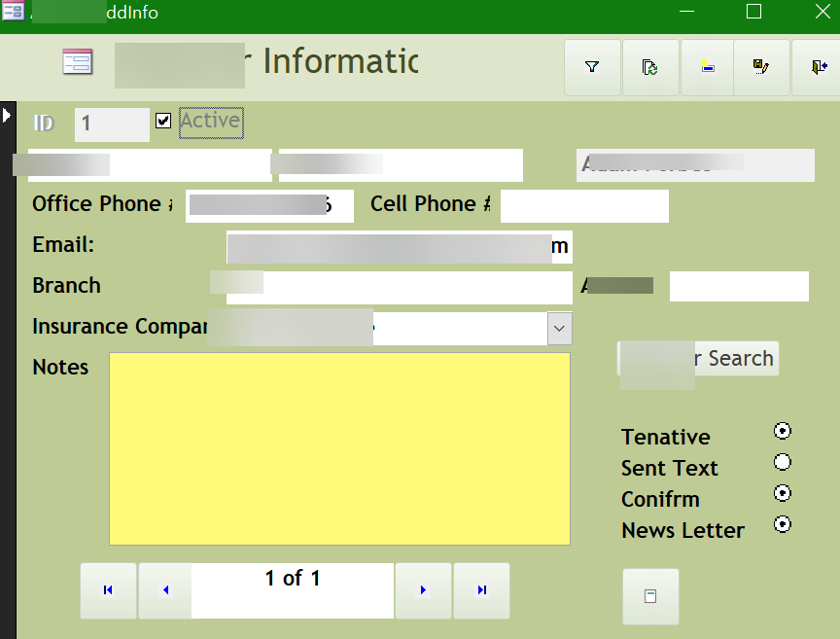The width and height of the screenshot is (840, 639).
Task: Click the record counter showing 1 of 1
Action: [x=291, y=578]
